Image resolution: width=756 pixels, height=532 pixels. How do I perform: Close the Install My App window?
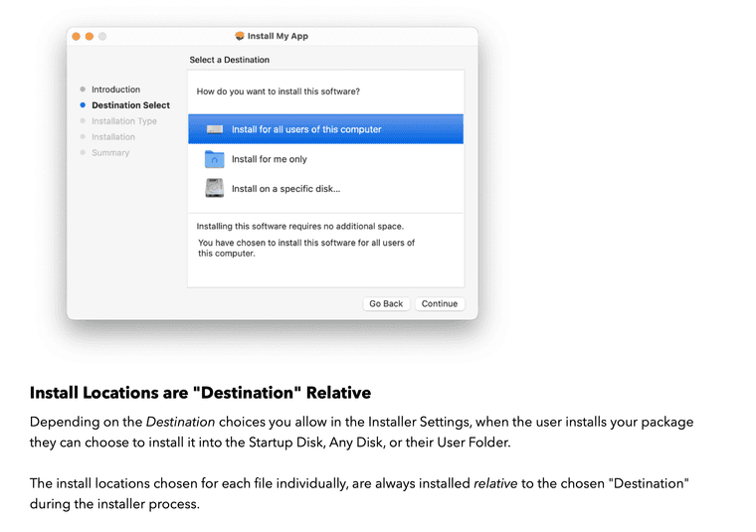pyautogui.click(x=76, y=36)
